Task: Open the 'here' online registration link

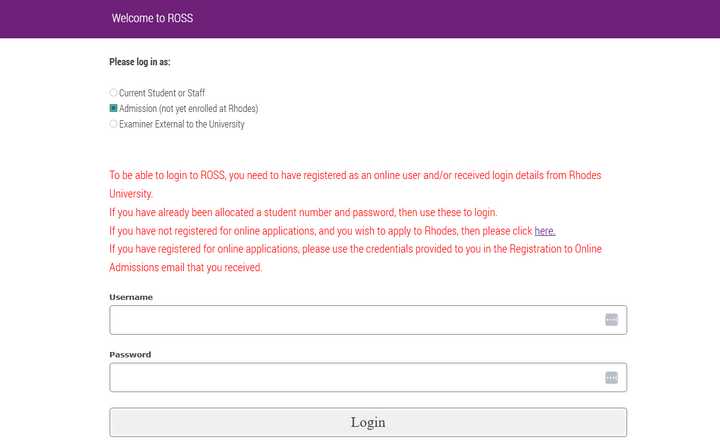Action: coord(545,231)
